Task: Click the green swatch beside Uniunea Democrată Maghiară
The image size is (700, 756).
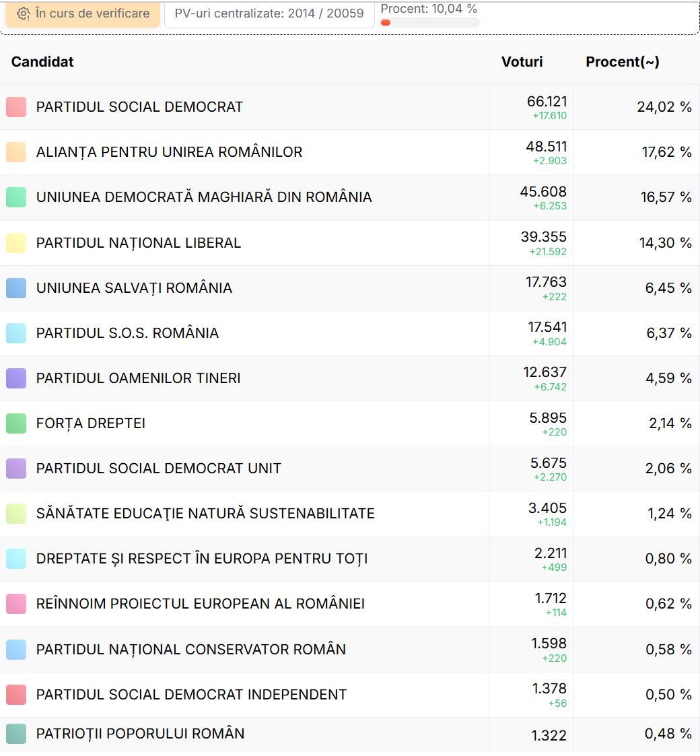Action: tap(16, 197)
